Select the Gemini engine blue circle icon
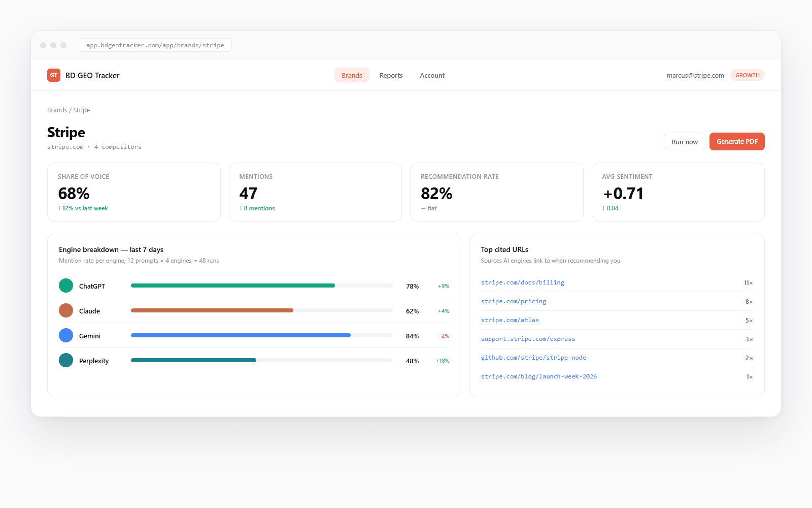Image resolution: width=812 pixels, height=508 pixels. pos(66,335)
